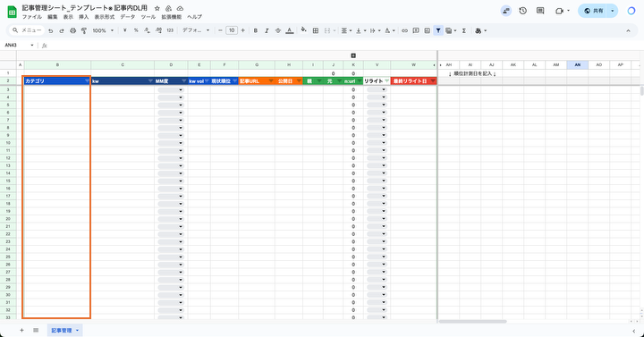The width and height of the screenshot is (644, 337).
Task: Open the borders tool
Action: coord(316,30)
